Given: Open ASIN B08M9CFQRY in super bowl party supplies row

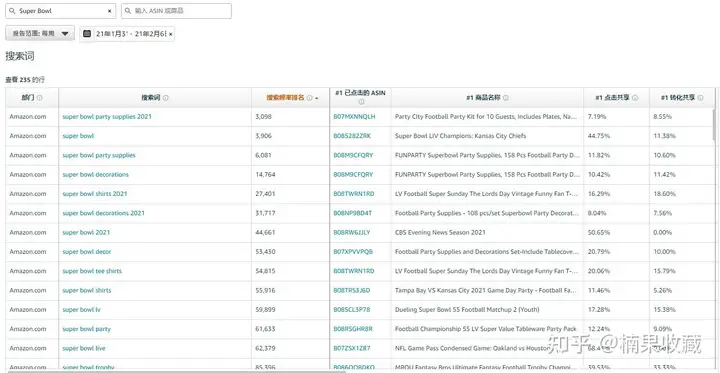Looking at the screenshot, I should [353, 155].
